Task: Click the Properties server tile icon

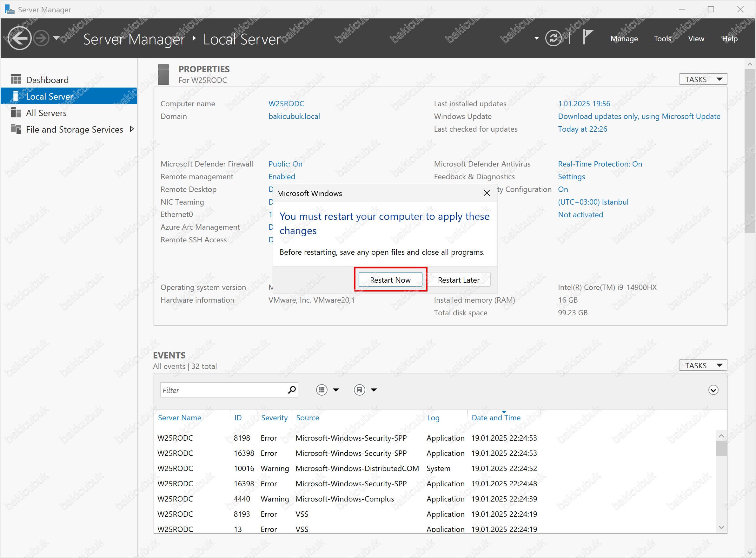Action: tap(163, 74)
